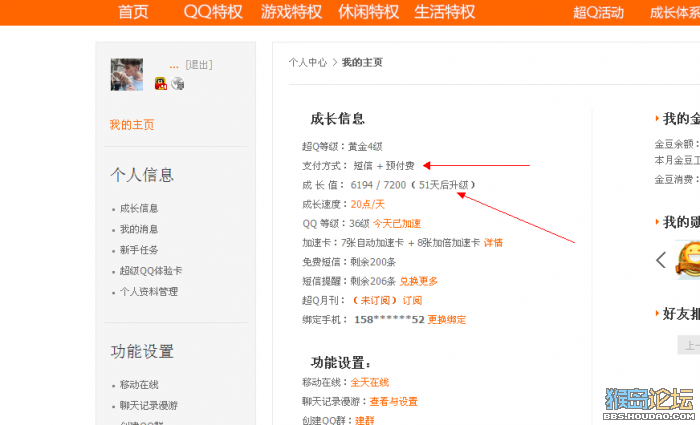The width and height of the screenshot is (700, 425).
Task: Open 个人资料管理 in the sidebar
Action: click(x=149, y=292)
